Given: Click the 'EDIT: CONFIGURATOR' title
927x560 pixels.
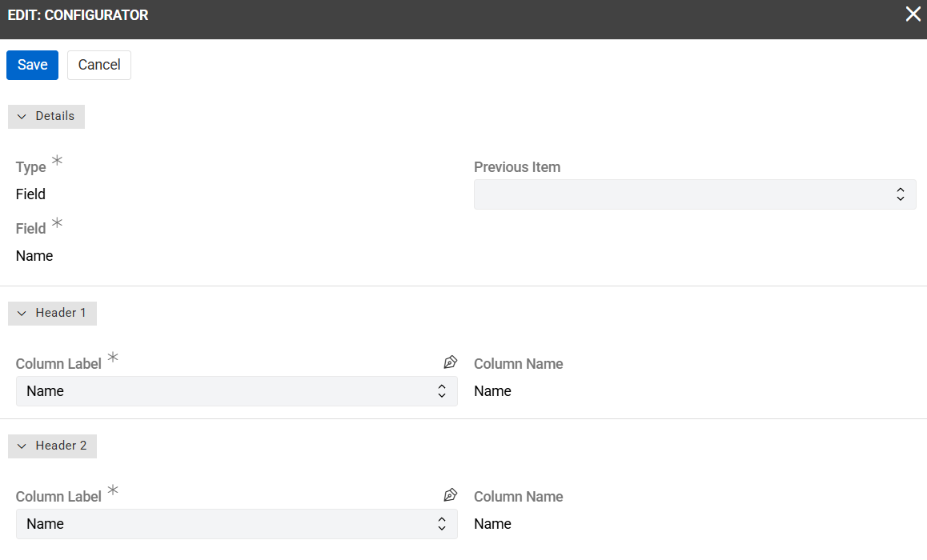Looking at the screenshot, I should click(x=78, y=15).
